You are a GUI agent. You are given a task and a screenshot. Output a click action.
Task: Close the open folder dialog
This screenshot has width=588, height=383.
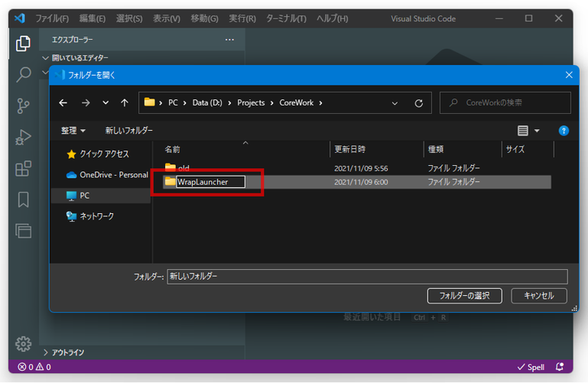pos(568,75)
